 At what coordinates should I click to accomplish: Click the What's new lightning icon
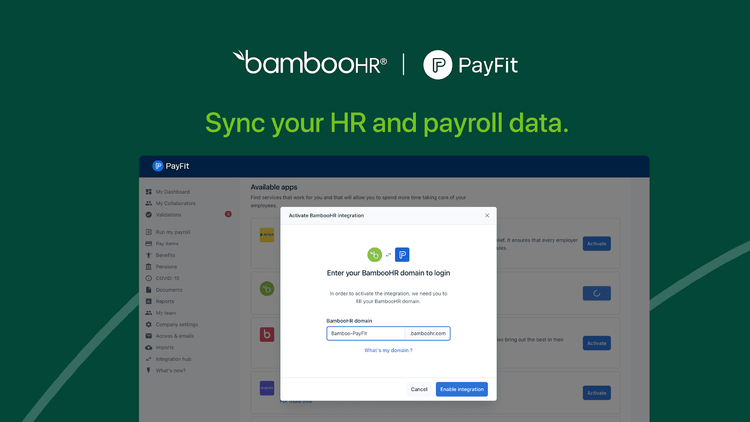coord(149,370)
